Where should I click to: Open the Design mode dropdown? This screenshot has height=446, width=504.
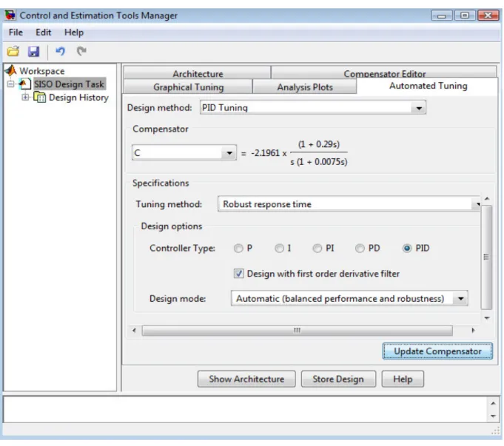click(x=349, y=299)
